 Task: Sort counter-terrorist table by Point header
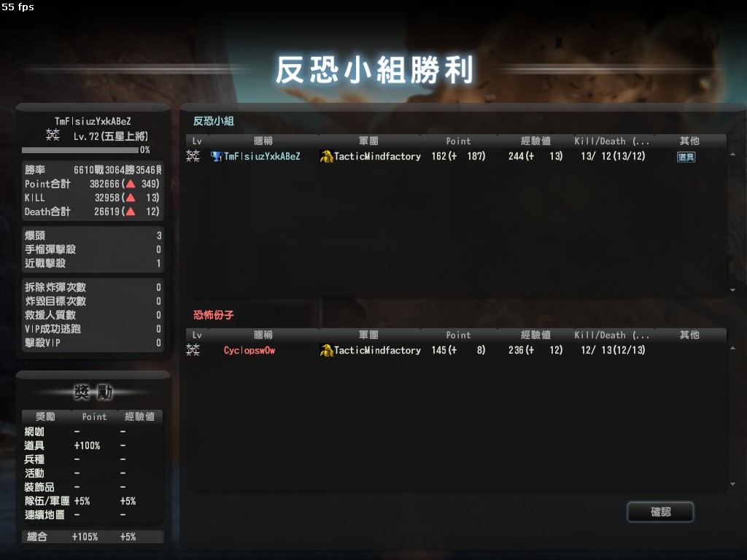458,141
